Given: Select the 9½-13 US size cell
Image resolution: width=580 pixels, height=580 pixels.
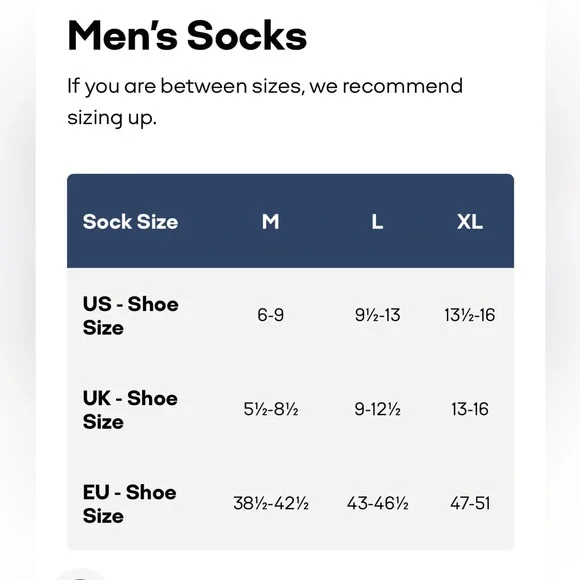Looking at the screenshot, I should click(x=377, y=315).
